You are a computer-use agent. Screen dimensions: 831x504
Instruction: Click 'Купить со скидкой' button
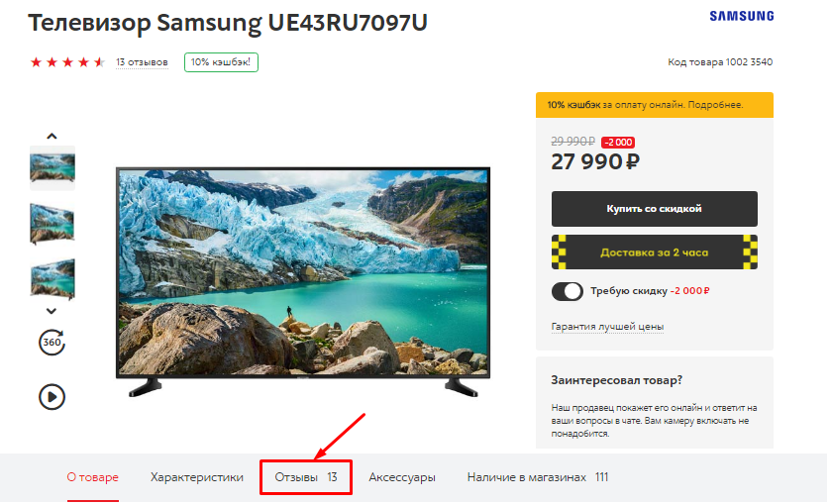coord(654,209)
